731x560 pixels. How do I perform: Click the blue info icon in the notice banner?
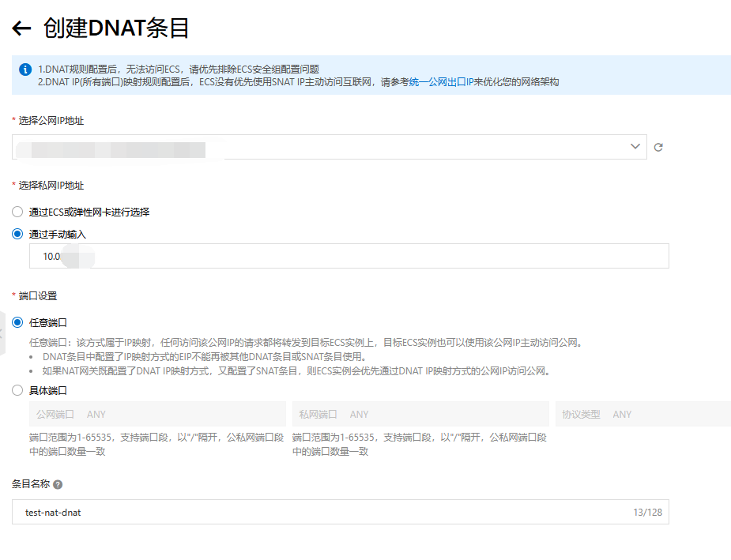click(25, 70)
